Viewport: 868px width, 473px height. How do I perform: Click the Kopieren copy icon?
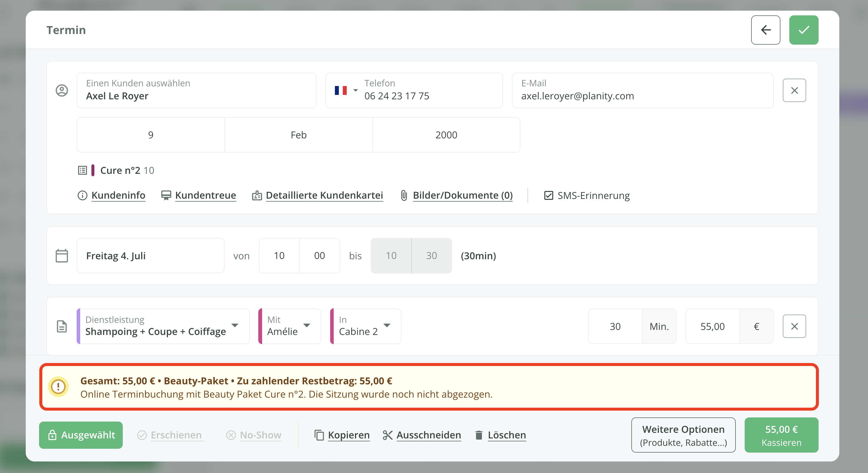click(319, 435)
